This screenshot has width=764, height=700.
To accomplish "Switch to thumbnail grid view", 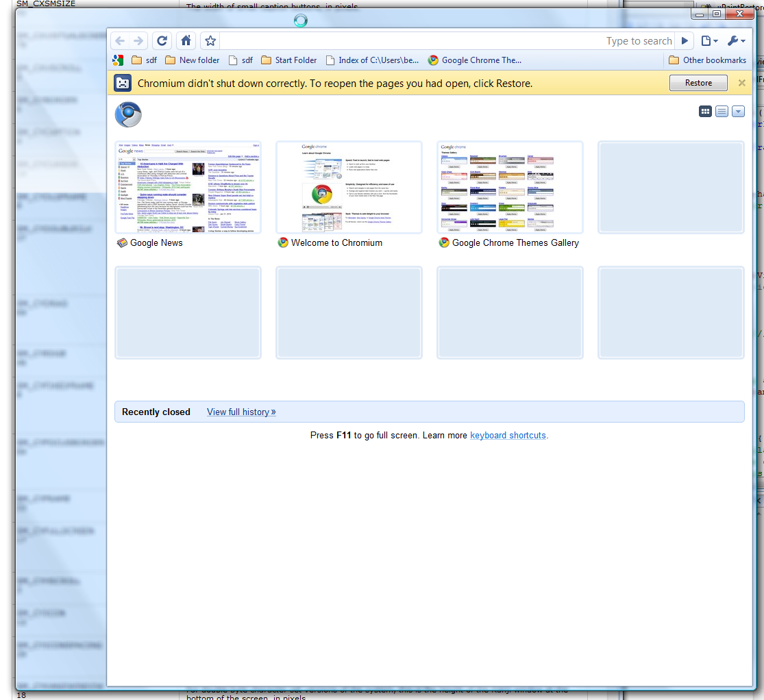I will (x=705, y=112).
